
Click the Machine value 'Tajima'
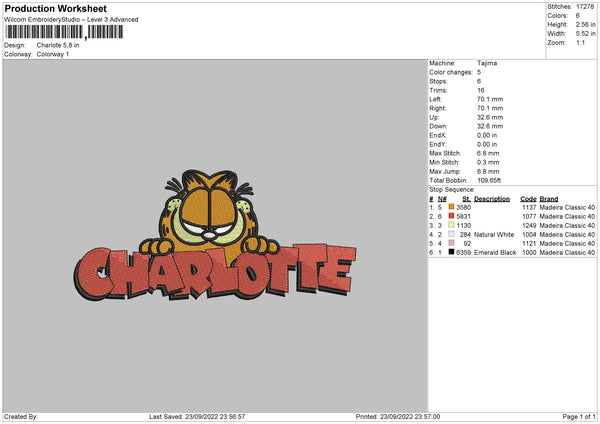(x=487, y=63)
